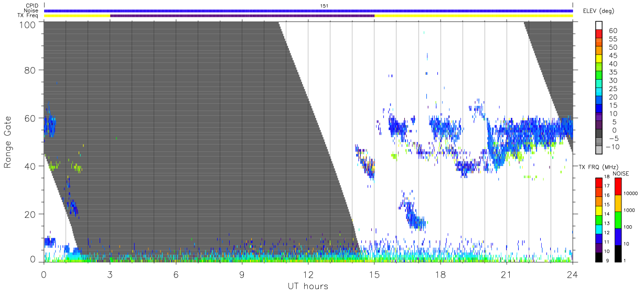
Task: Select tick label 6 on UT hours axis
Action: pyautogui.click(x=176, y=274)
